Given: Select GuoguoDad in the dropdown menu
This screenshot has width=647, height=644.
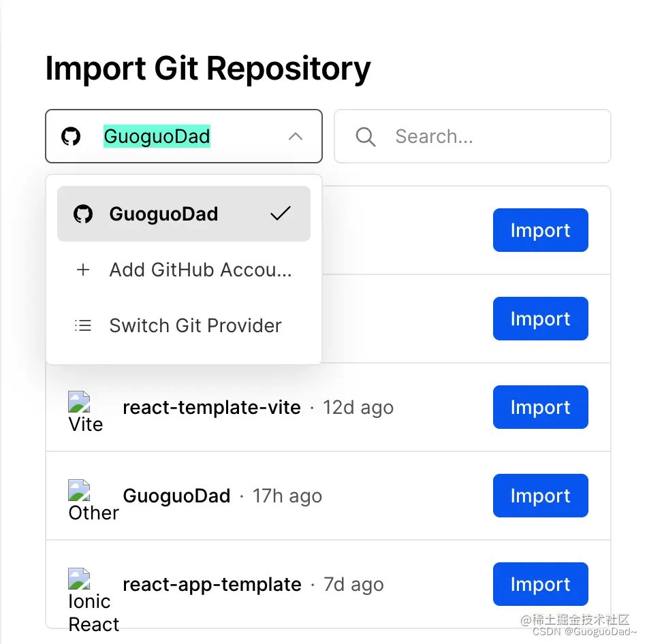Looking at the screenshot, I should [184, 214].
